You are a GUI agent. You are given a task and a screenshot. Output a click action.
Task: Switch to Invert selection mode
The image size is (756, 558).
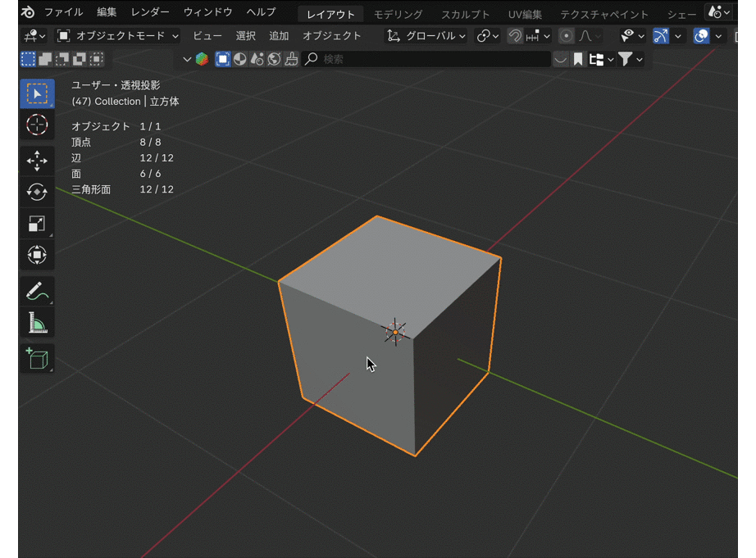[x=80, y=59]
